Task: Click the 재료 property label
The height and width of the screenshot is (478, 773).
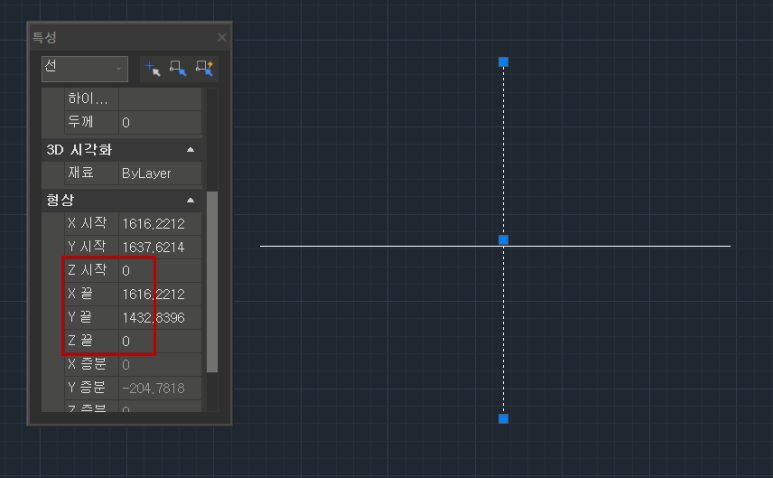Action: pos(81,172)
